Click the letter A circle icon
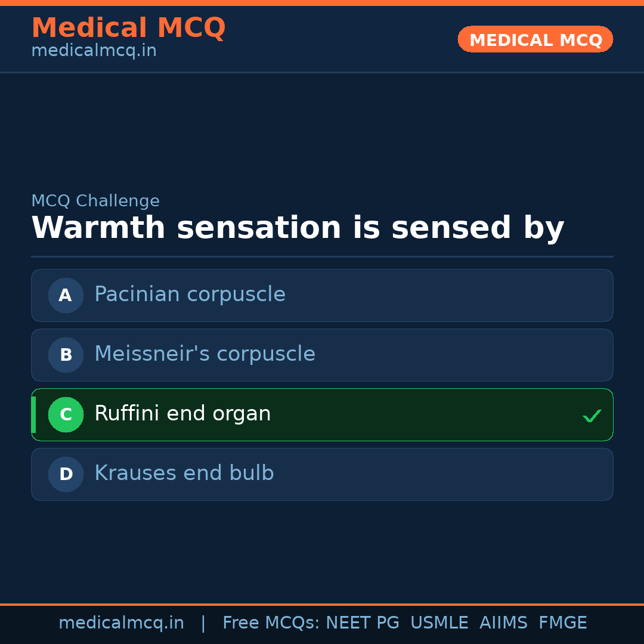 [66, 295]
